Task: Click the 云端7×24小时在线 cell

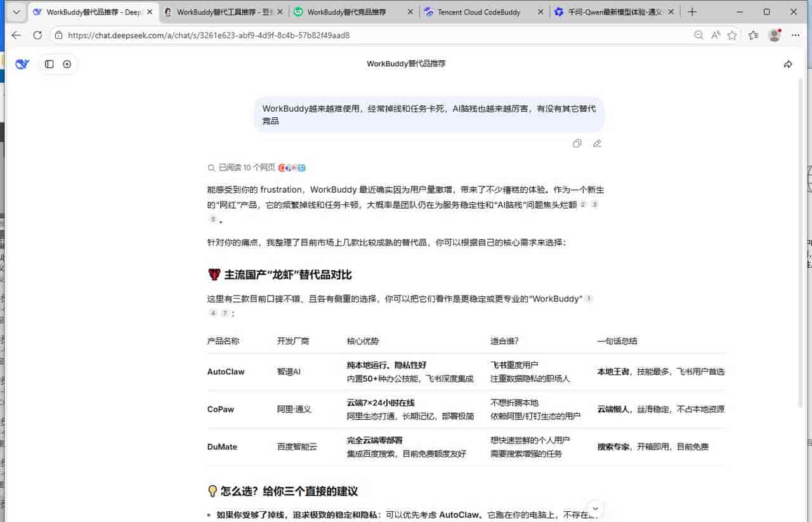Action: click(x=381, y=403)
